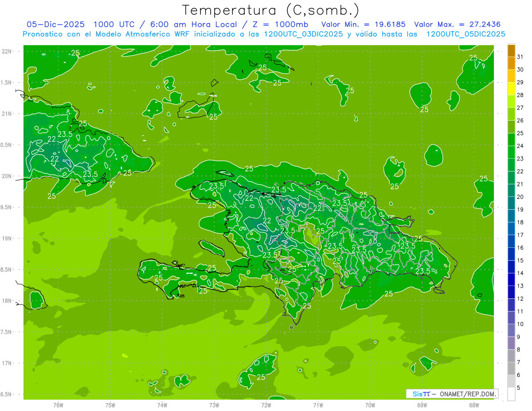Click the '20' value on the color scale
The width and height of the screenshot is (532, 411).
[x=520, y=197]
